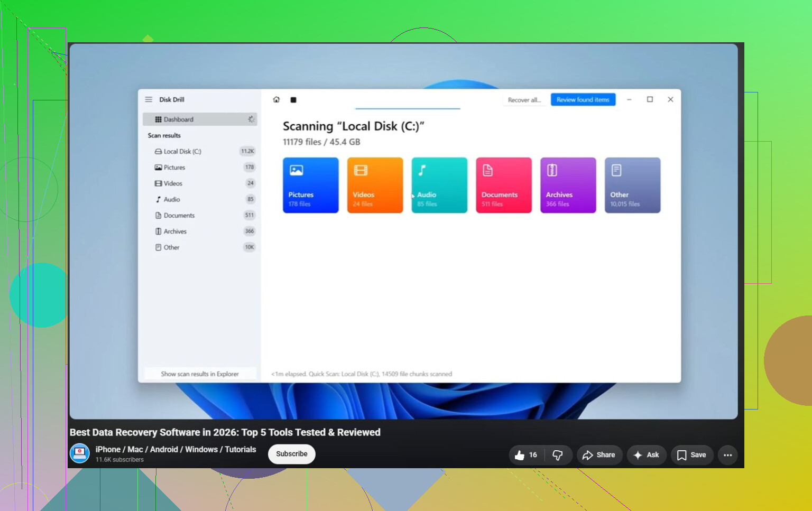The image size is (812, 511).
Task: Click the Dashboard grid icon
Action: [x=158, y=119]
